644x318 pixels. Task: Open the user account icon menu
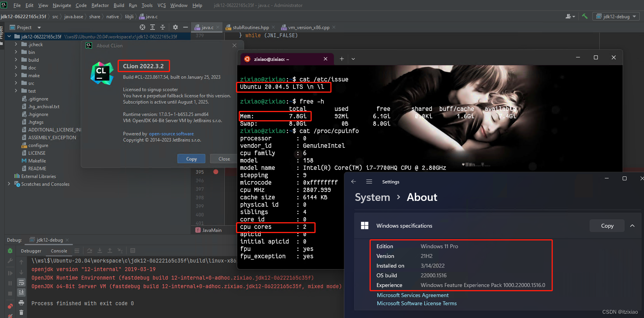tap(570, 16)
